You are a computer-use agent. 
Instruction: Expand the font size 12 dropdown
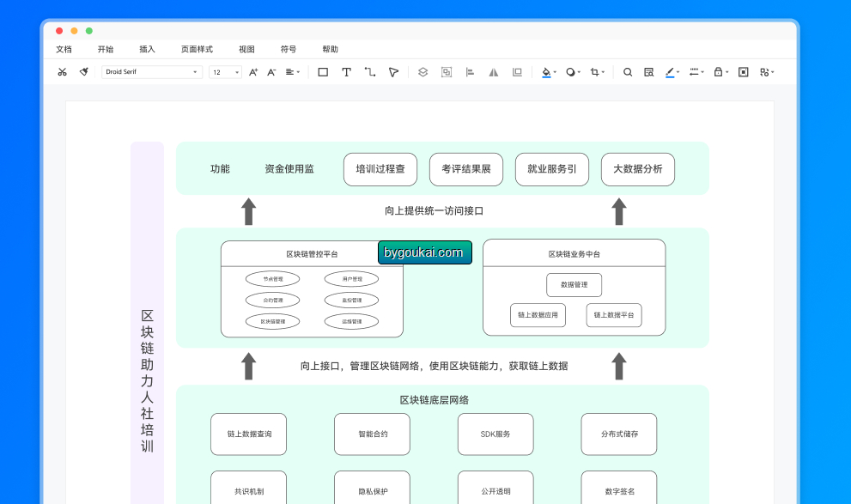(225, 72)
